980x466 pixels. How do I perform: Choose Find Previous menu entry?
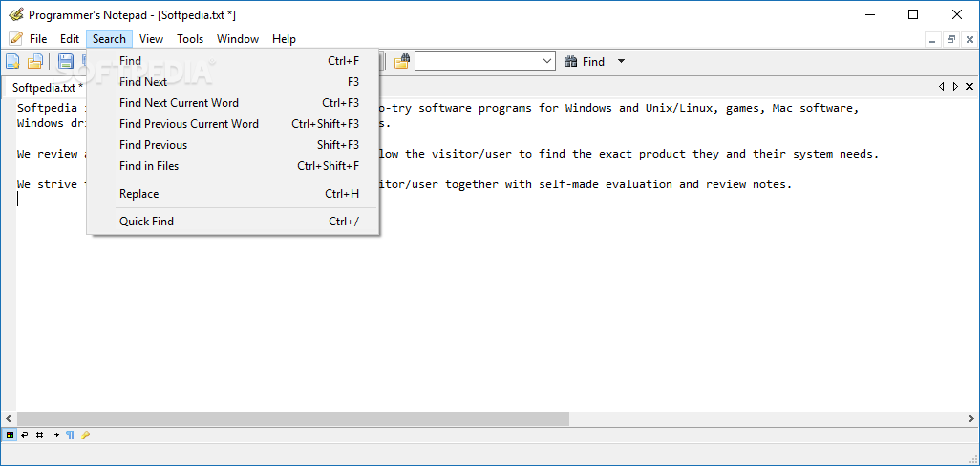[232, 145]
